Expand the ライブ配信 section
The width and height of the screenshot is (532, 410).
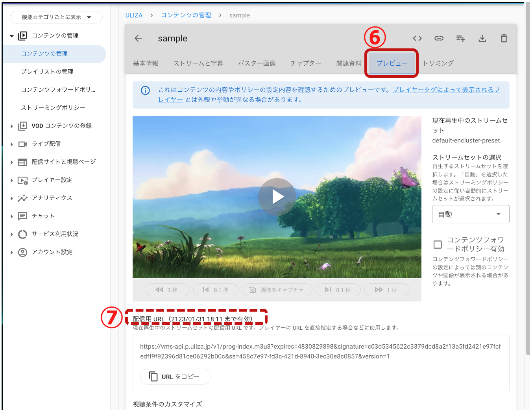click(x=12, y=144)
